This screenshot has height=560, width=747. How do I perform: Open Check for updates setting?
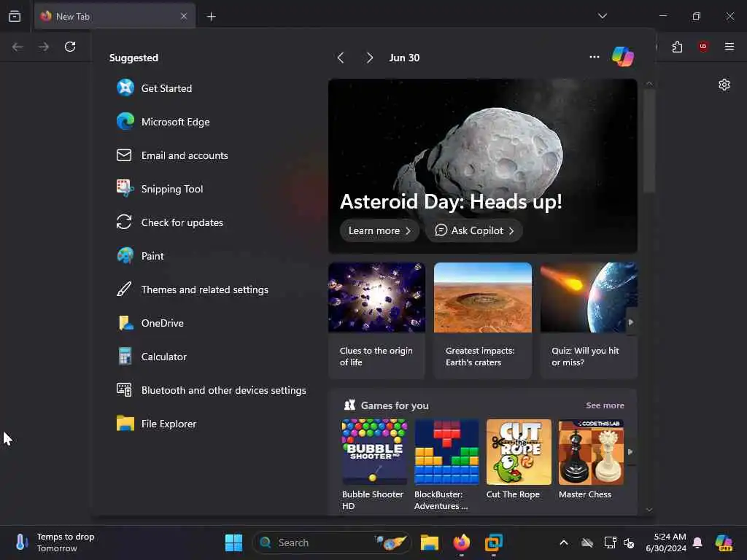(169, 222)
